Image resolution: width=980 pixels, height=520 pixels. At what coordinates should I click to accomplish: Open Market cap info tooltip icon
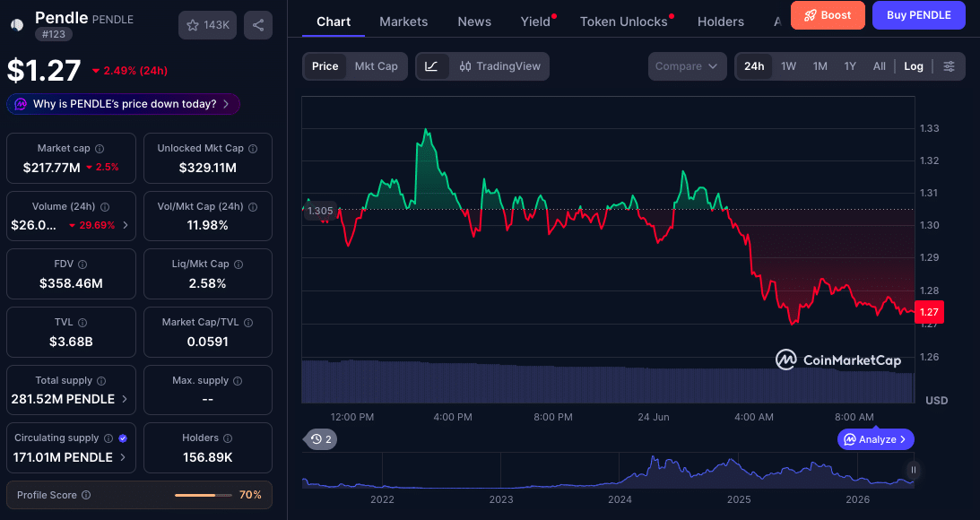coord(100,149)
